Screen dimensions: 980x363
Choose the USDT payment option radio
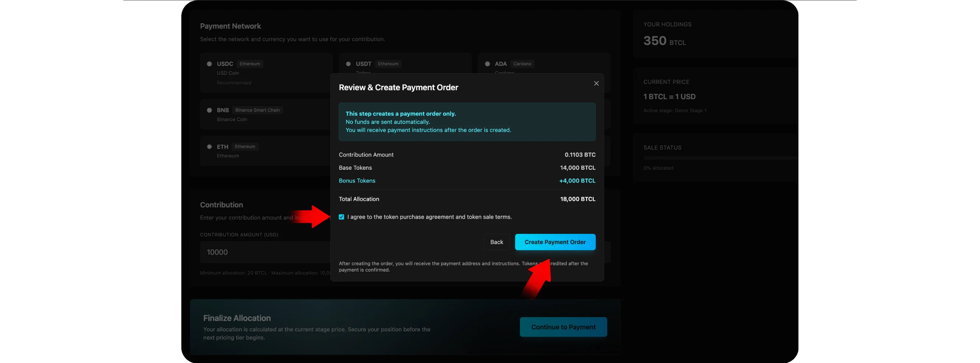(x=348, y=64)
